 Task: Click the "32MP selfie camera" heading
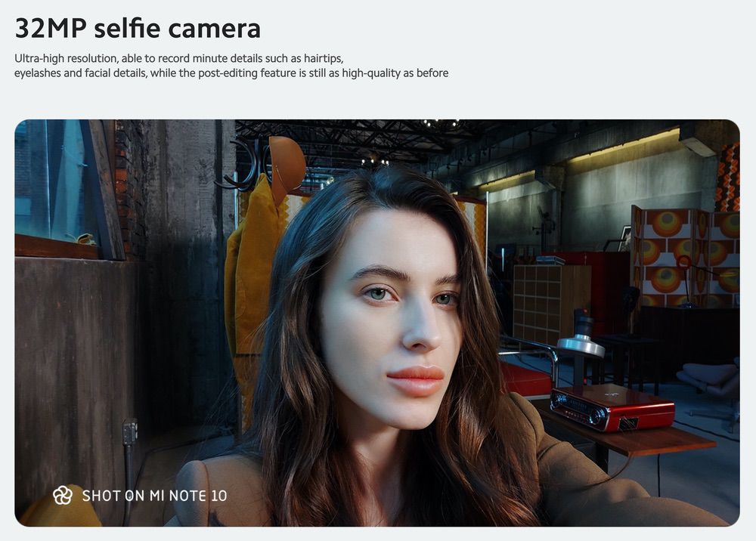tap(138, 29)
